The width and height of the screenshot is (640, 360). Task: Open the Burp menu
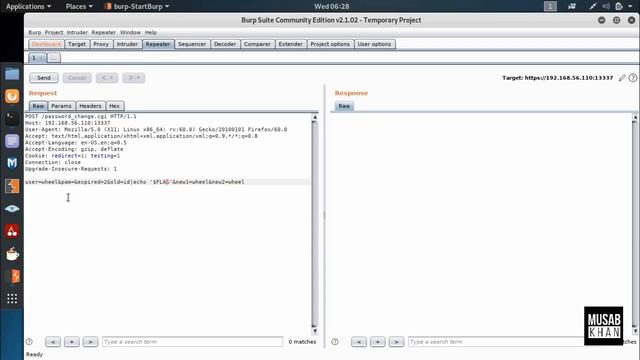35,32
